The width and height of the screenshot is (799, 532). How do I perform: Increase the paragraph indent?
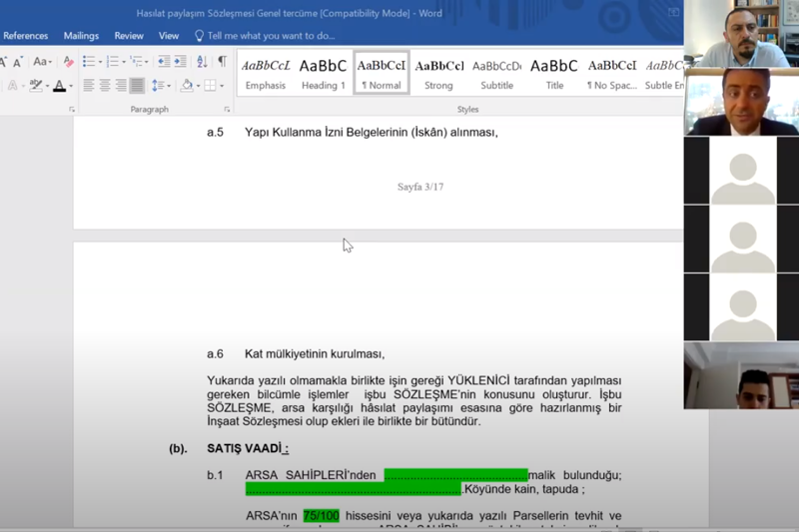tap(180, 62)
